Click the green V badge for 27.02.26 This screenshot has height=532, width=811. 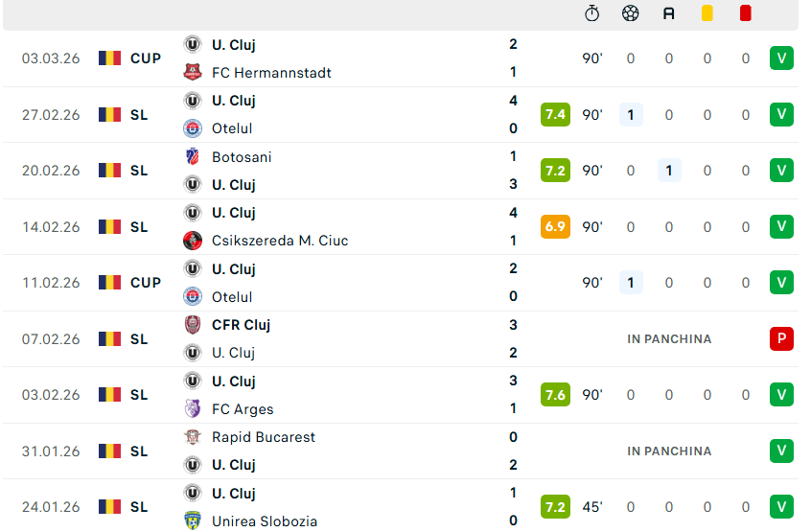tap(781, 115)
